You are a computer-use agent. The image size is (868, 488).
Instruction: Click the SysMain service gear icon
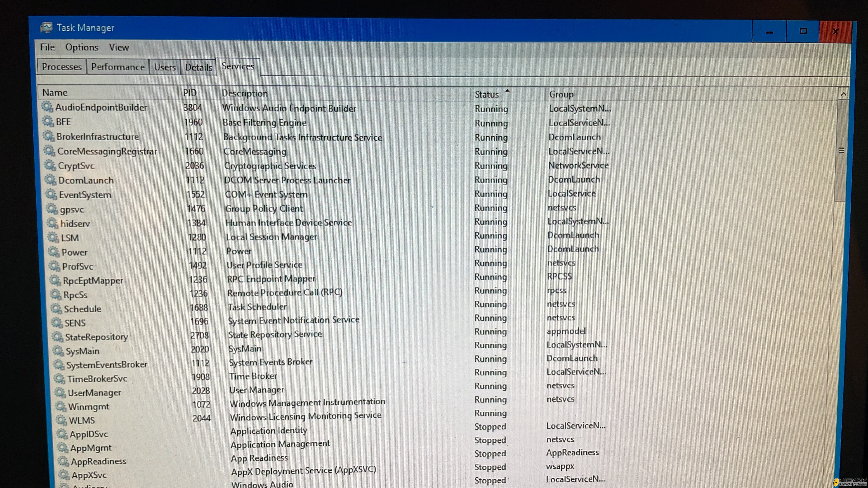pyautogui.click(x=58, y=351)
